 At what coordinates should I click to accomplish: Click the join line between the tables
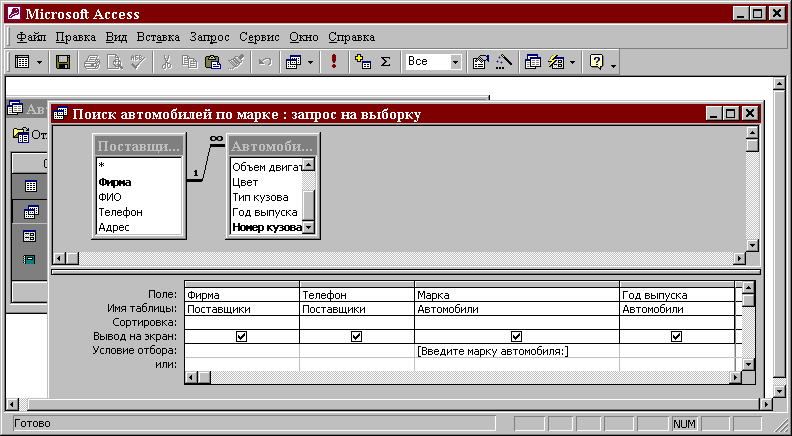[206, 162]
